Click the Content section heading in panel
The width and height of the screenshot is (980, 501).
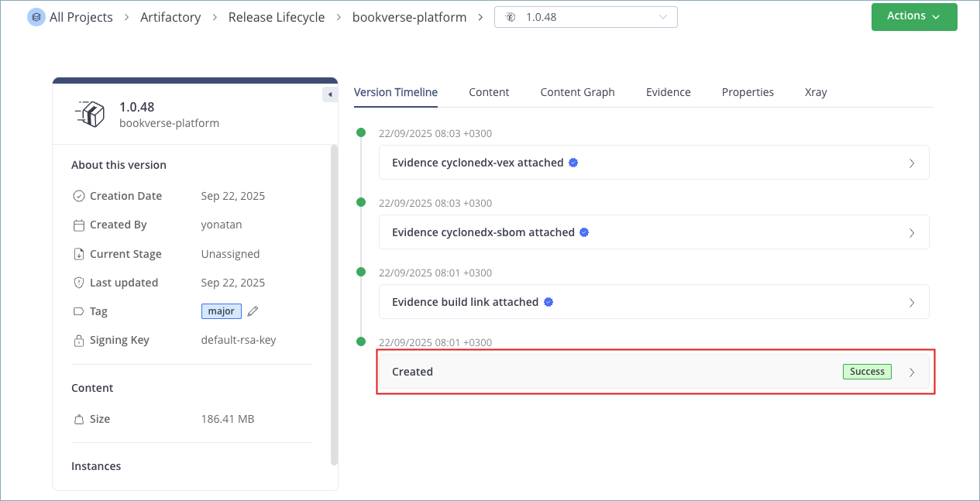(x=92, y=388)
